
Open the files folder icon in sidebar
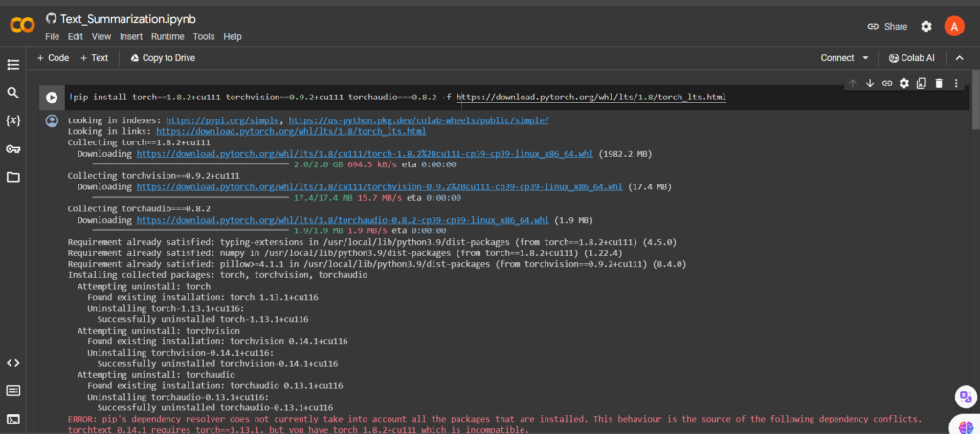click(13, 177)
